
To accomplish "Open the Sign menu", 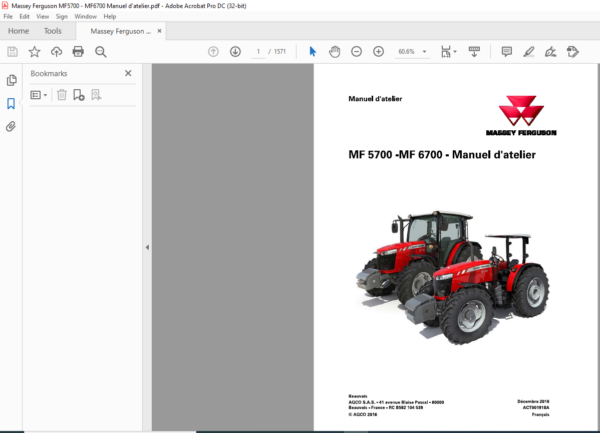I will 62,16.
